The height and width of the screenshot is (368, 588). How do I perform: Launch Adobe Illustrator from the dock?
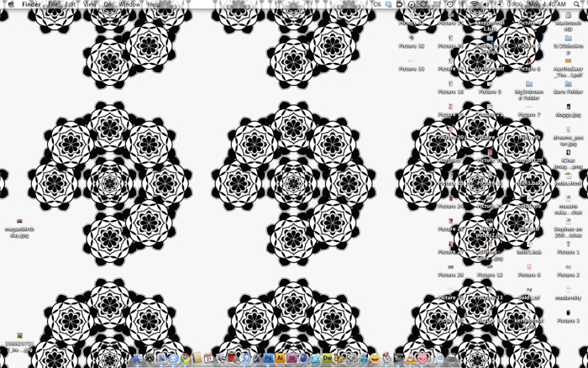(280, 358)
